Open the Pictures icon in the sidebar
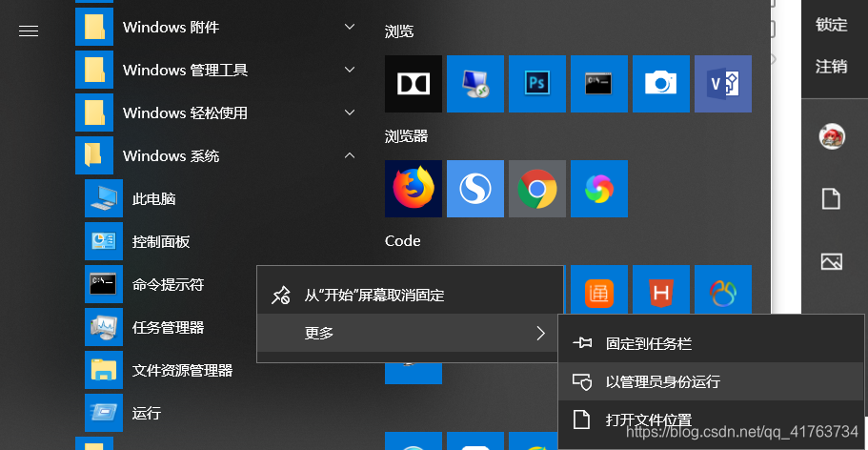This screenshot has width=868, height=450. tap(832, 261)
